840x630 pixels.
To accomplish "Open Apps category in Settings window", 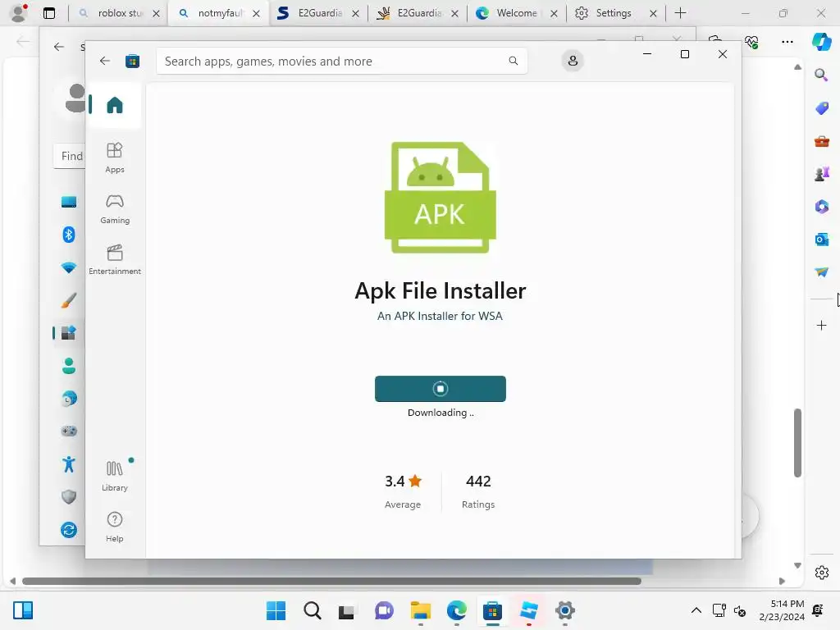I will 69,333.
